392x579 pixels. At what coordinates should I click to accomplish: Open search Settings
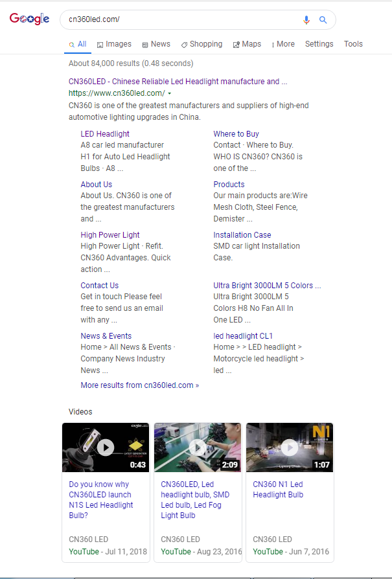(319, 44)
